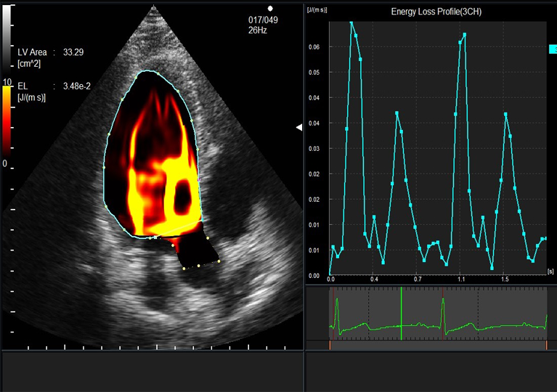Viewport: 557px width, 392px height.
Task: Click the LV Area label
Action: pos(33,52)
